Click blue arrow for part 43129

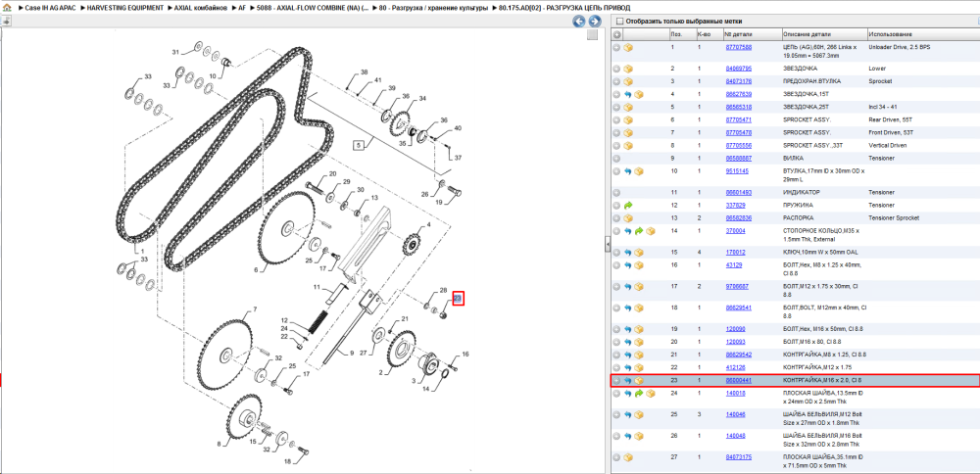click(x=628, y=265)
